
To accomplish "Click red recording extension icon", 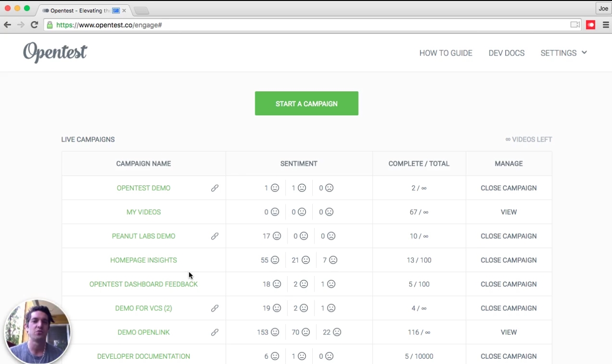I will point(590,25).
